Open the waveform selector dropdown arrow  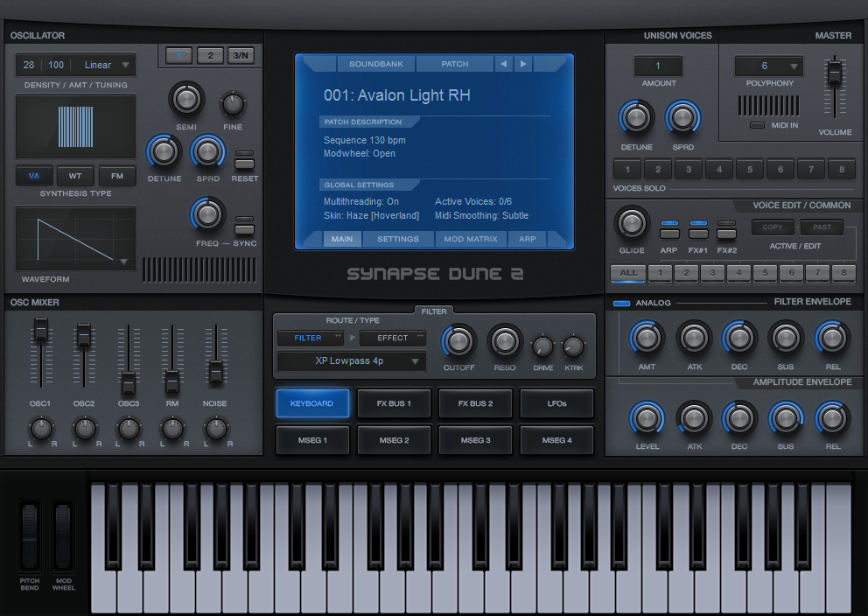[124, 262]
